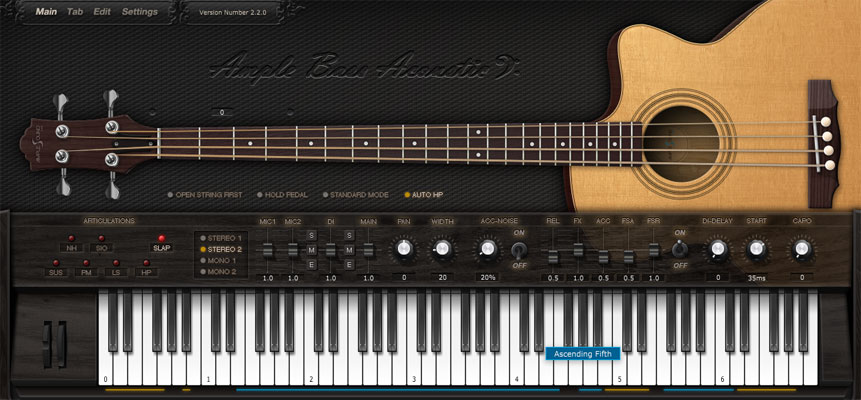Click the MIC2 volume fader

pos(293,251)
